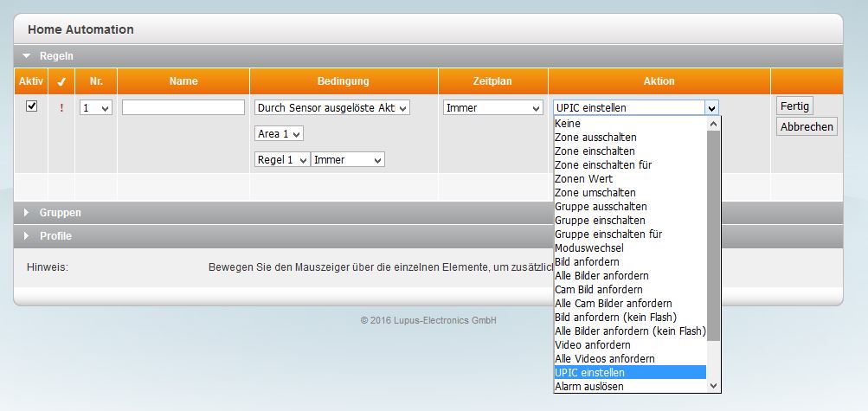
Task: Open the Regel 1 dropdown
Action: coord(282,160)
